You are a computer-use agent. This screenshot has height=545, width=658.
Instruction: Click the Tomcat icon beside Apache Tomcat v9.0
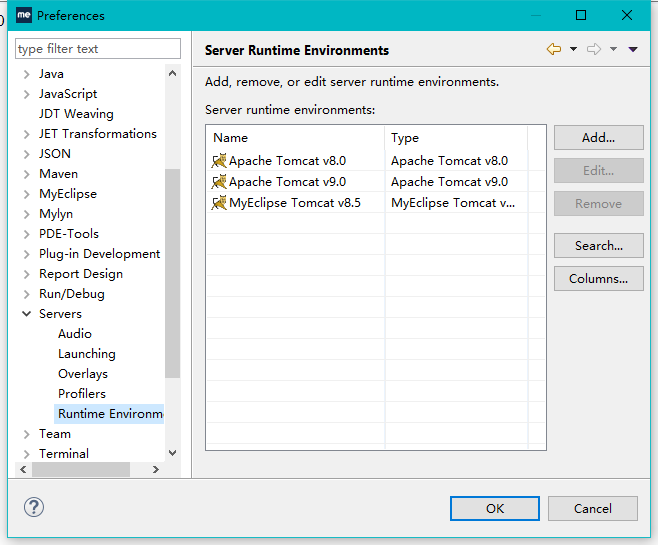click(219, 182)
